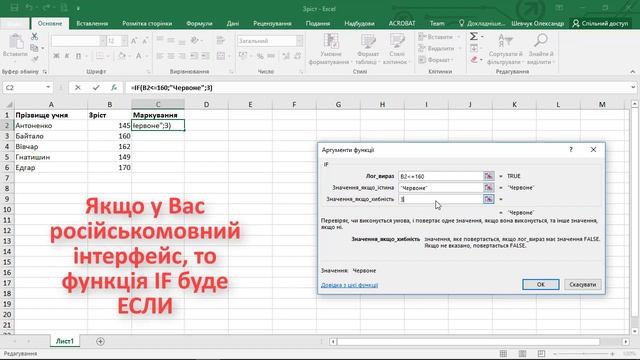Viewport: 640px width, 360px height.
Task: Open Загальний number format dropdown
Action: (300, 41)
